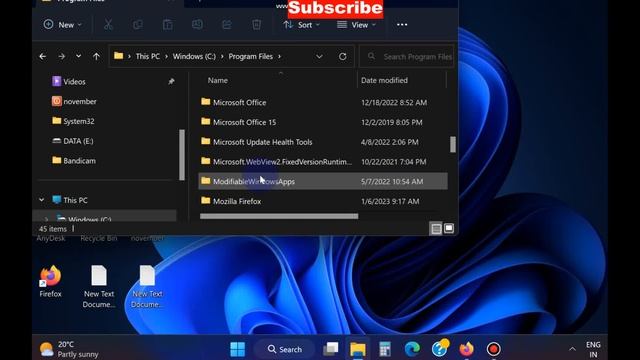Open the Sort dropdown menu

coord(302,25)
